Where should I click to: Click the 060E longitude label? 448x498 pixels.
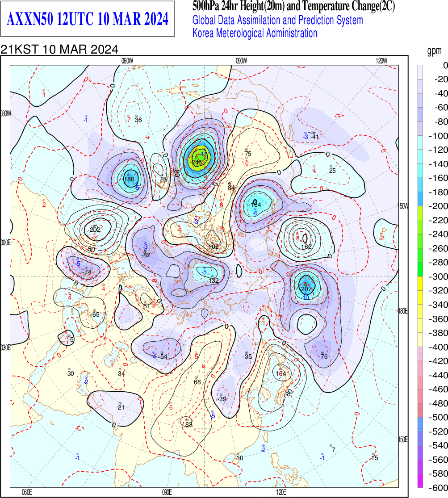(27, 493)
